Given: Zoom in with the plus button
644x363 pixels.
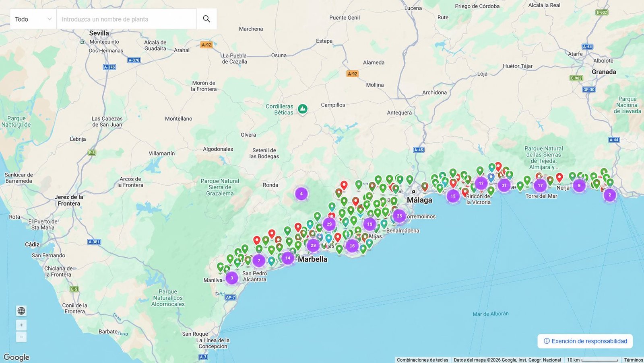Looking at the screenshot, I should (x=21, y=325).
